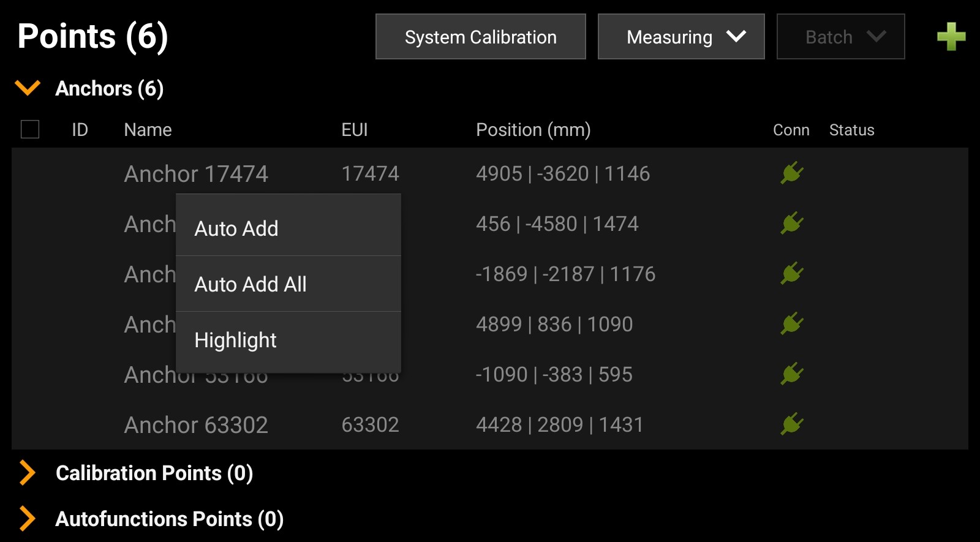Click connection plug icon for Anchor 63302

click(x=791, y=424)
